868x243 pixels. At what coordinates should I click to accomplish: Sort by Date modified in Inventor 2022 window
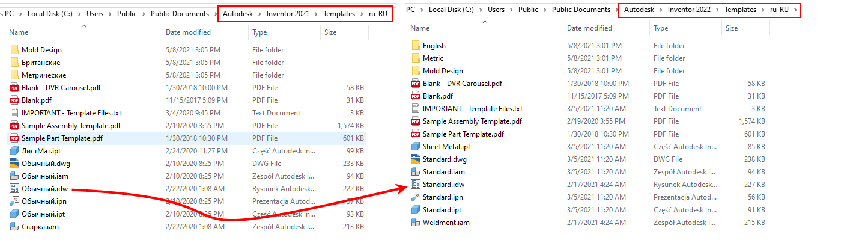[589, 28]
